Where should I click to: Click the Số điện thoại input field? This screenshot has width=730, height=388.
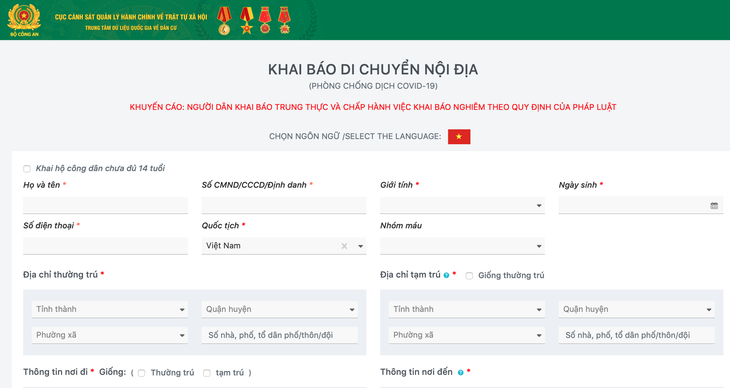pos(106,246)
